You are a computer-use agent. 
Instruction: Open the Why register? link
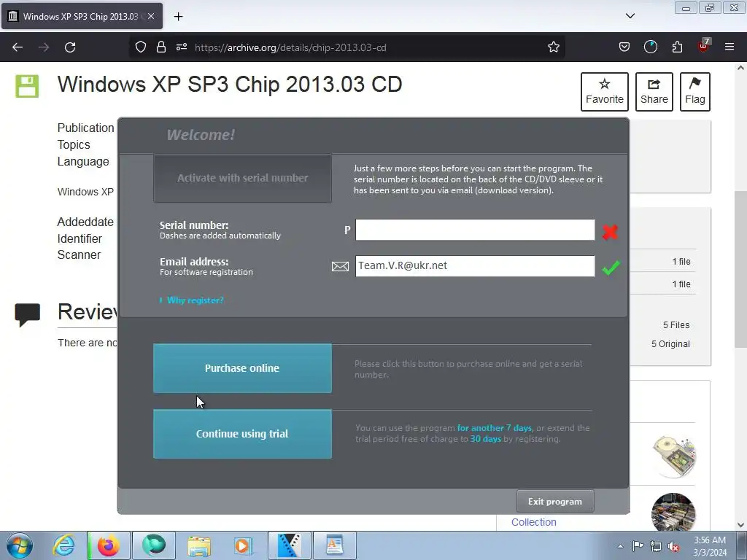pyautogui.click(x=195, y=300)
